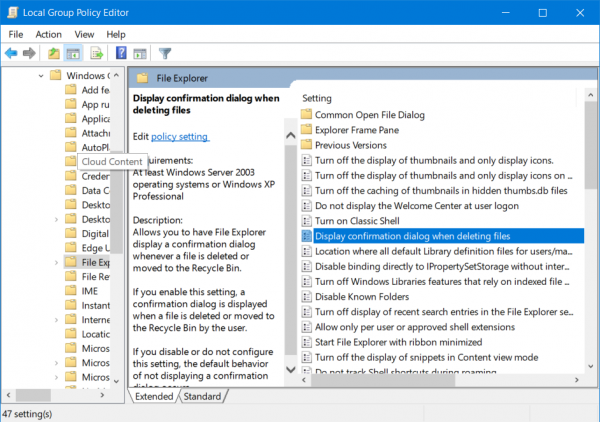The width and height of the screenshot is (600, 422).
Task: Click the Edit policy setting link
Action: (x=179, y=136)
